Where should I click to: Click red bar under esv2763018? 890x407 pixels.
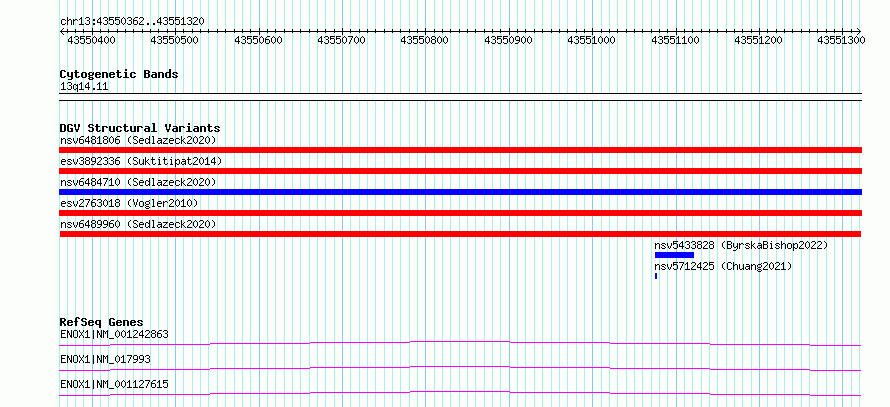pos(460,213)
